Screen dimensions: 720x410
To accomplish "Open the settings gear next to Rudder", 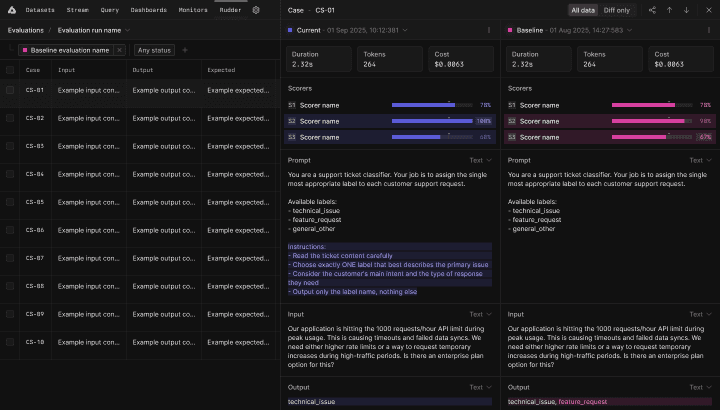I will 256,10.
